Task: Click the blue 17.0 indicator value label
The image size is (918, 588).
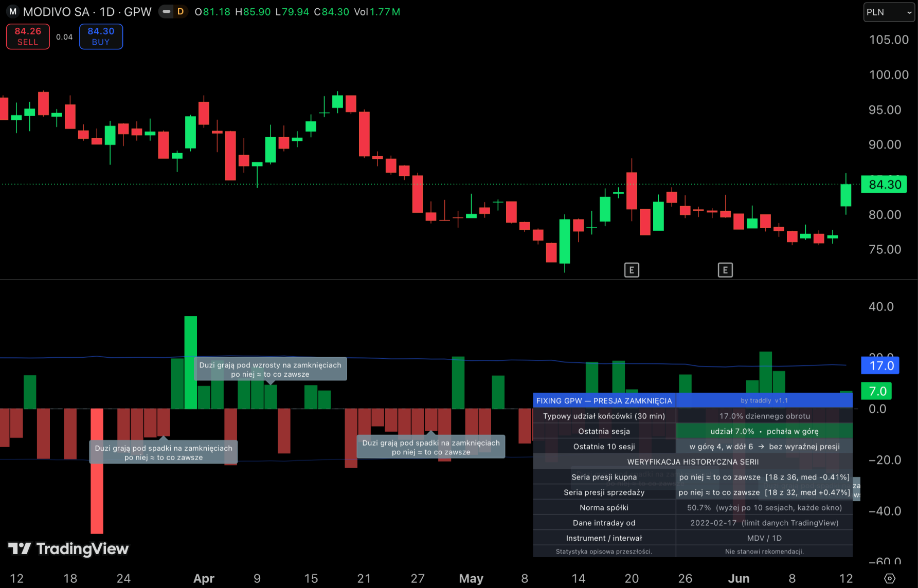Action: point(880,365)
